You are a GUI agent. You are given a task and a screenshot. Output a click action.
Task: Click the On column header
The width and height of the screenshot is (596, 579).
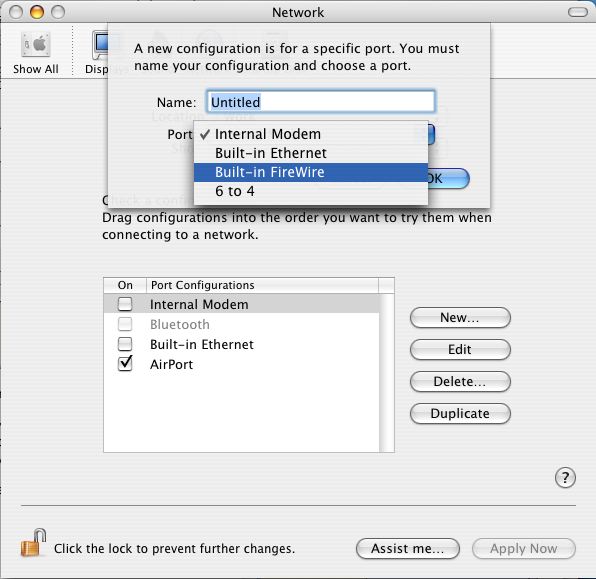point(125,285)
